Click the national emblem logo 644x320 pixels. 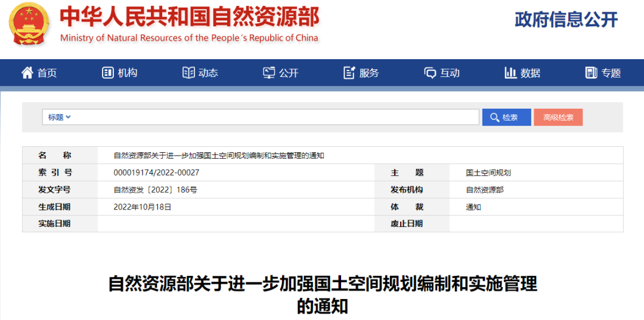tap(30, 25)
